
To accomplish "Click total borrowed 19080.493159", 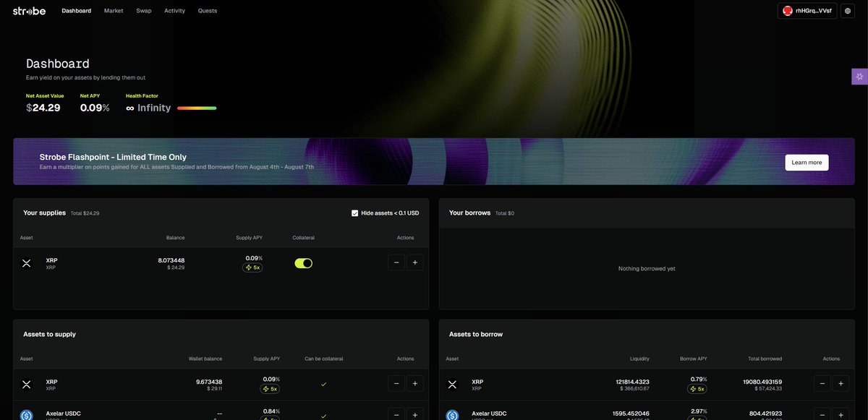I will click(x=762, y=382).
